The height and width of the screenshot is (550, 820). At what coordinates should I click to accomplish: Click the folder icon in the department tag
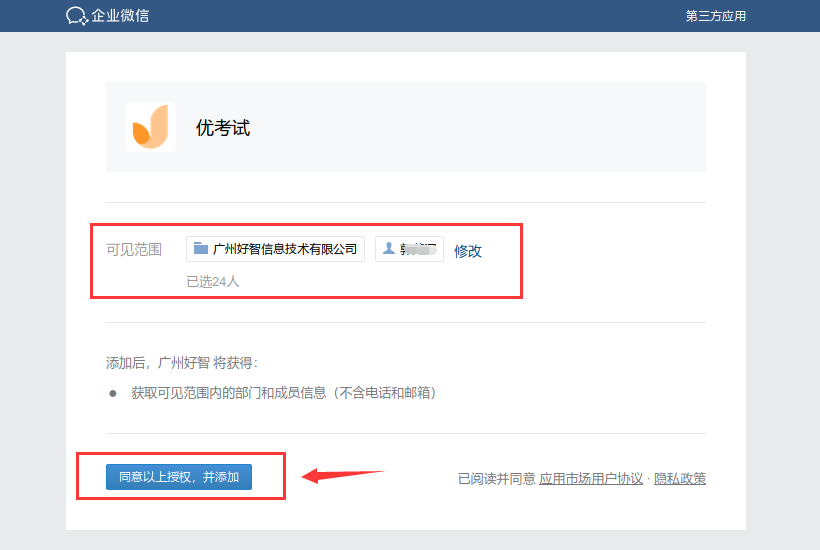click(x=201, y=248)
